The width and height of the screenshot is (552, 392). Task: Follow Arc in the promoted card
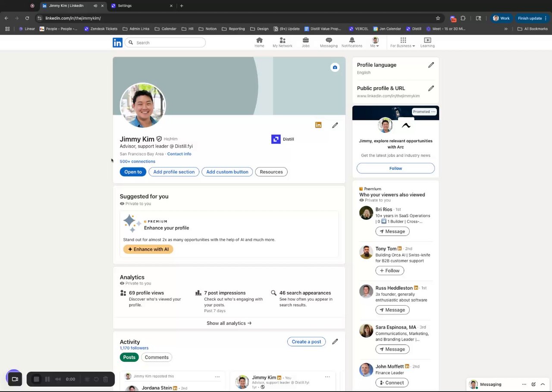(395, 168)
